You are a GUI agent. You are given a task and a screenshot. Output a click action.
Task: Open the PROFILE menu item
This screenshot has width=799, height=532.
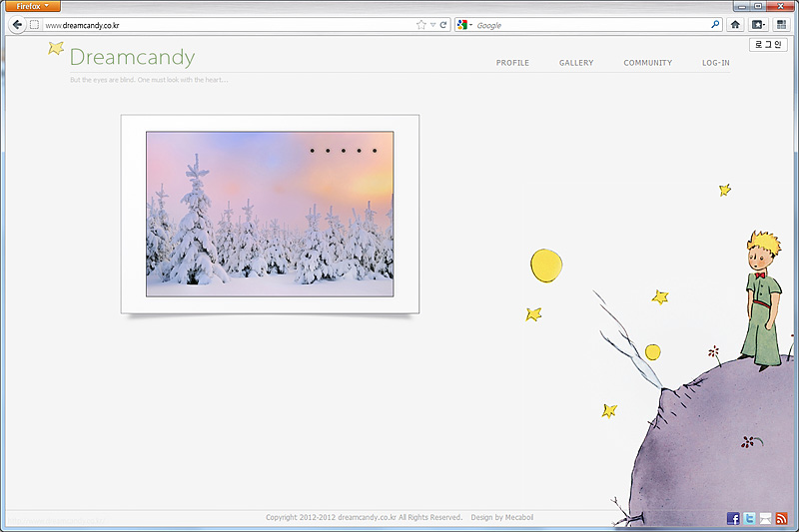pyautogui.click(x=512, y=63)
